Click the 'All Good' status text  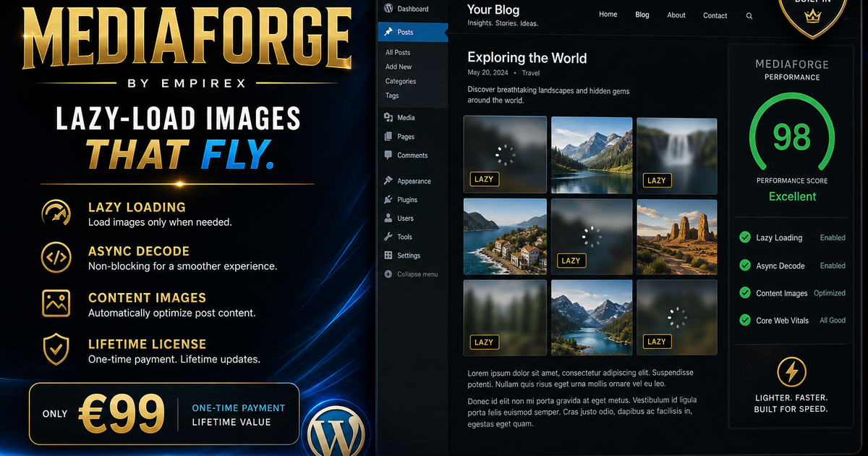(x=833, y=320)
